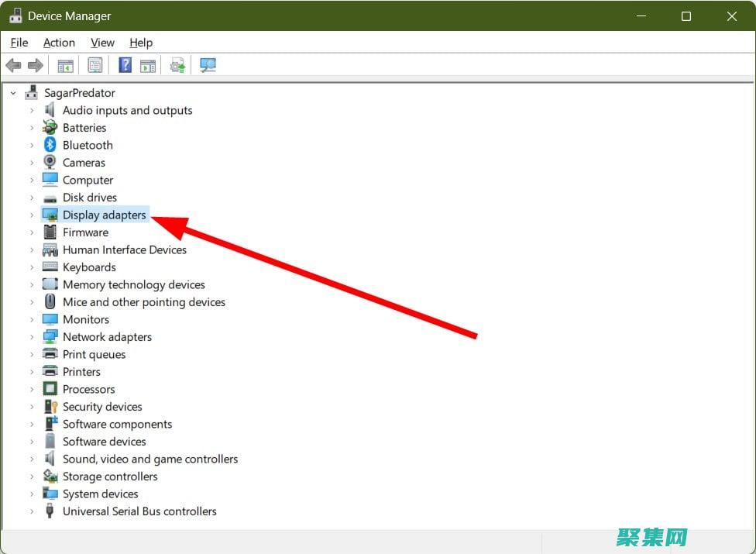Expand Sound, video and game controllers
The height and width of the screenshot is (554, 756).
[x=32, y=459]
